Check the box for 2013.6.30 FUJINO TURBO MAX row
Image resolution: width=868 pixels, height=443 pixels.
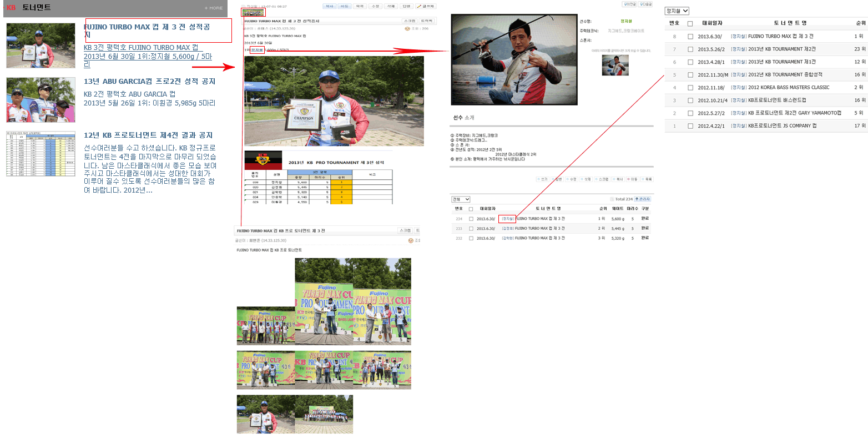(690, 37)
